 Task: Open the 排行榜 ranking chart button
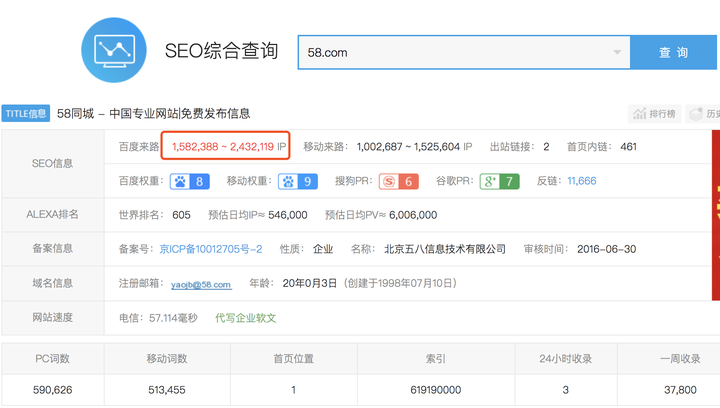point(654,114)
